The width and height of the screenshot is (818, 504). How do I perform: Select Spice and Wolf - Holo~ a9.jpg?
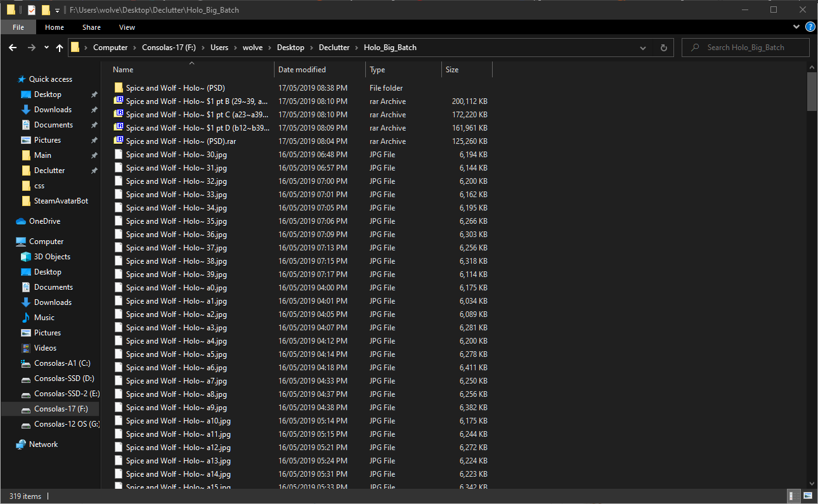coord(176,408)
